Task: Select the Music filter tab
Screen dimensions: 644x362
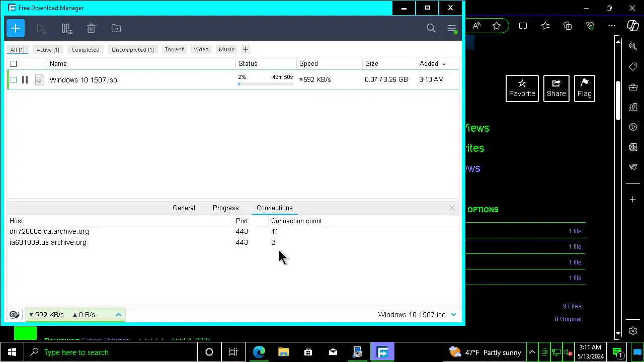Action: pos(226,49)
